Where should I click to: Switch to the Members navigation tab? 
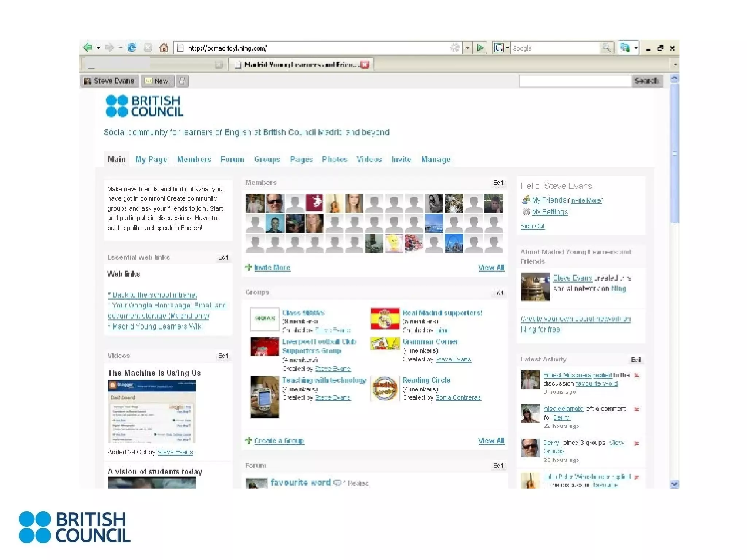pyautogui.click(x=194, y=160)
